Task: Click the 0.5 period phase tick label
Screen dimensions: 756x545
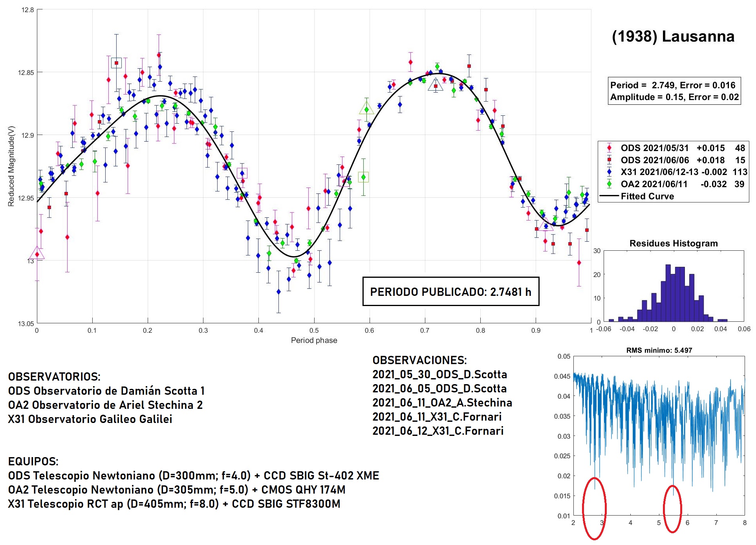Action: (x=314, y=330)
